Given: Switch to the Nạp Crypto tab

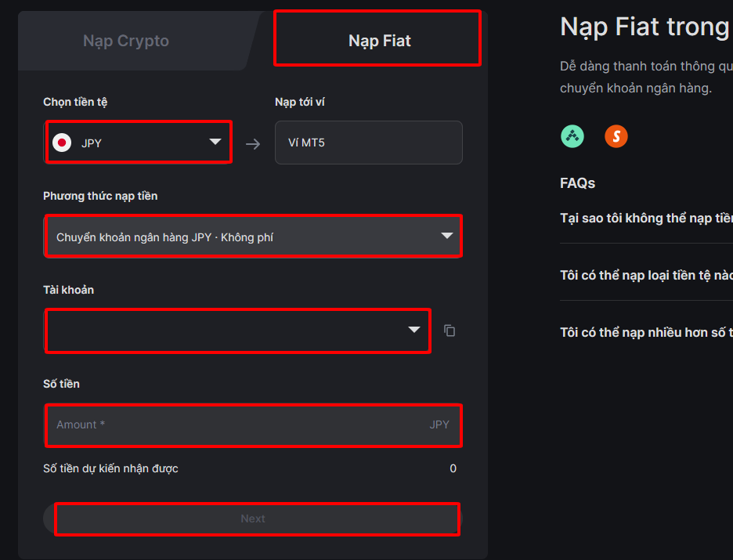Looking at the screenshot, I should click(126, 41).
